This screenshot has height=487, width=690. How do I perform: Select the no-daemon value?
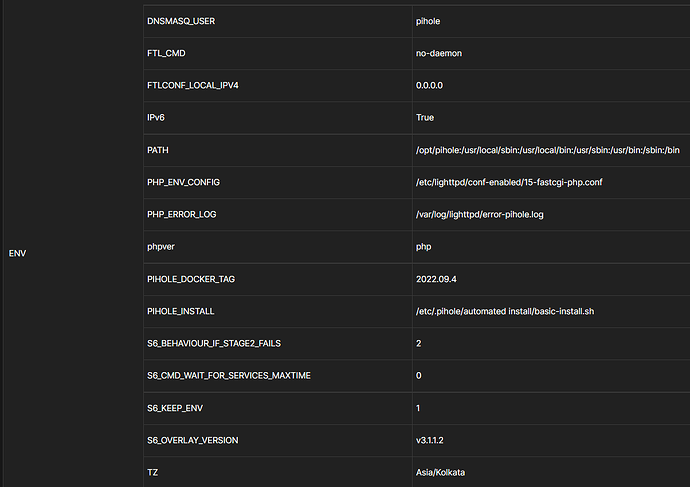438,53
